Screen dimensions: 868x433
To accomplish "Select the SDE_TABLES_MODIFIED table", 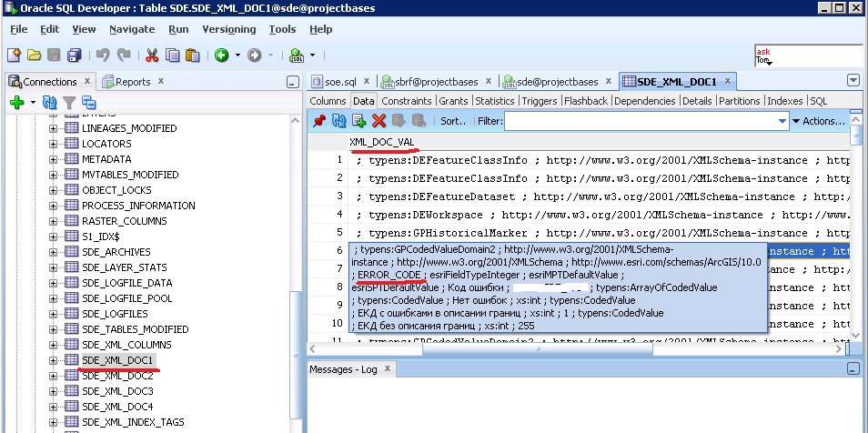I will [x=135, y=329].
